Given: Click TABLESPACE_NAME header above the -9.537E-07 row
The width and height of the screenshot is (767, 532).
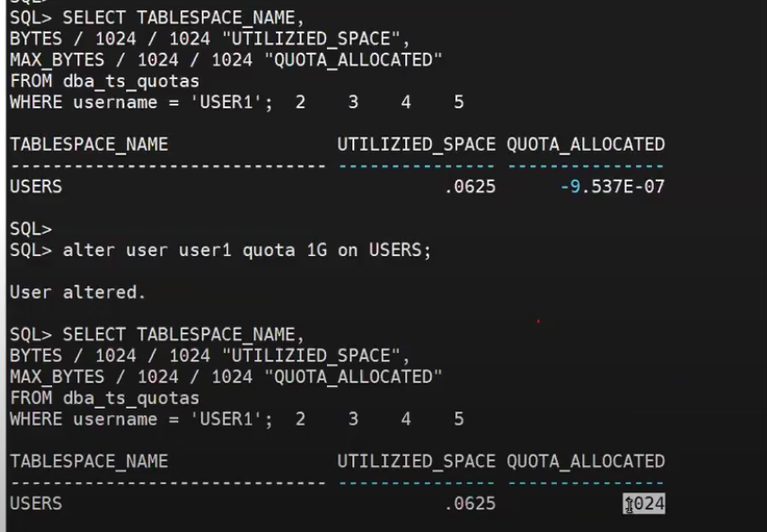Looking at the screenshot, I should 89,144.
